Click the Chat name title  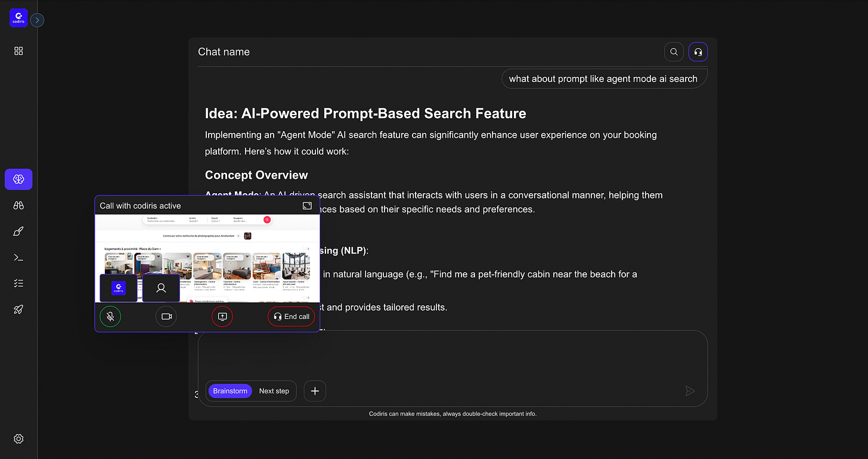click(224, 52)
